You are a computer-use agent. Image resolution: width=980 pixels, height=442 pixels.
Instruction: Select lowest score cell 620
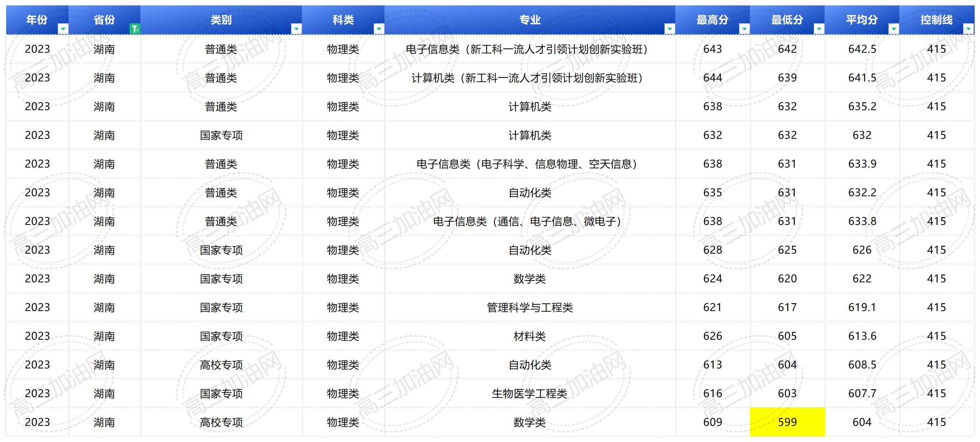[x=787, y=278]
